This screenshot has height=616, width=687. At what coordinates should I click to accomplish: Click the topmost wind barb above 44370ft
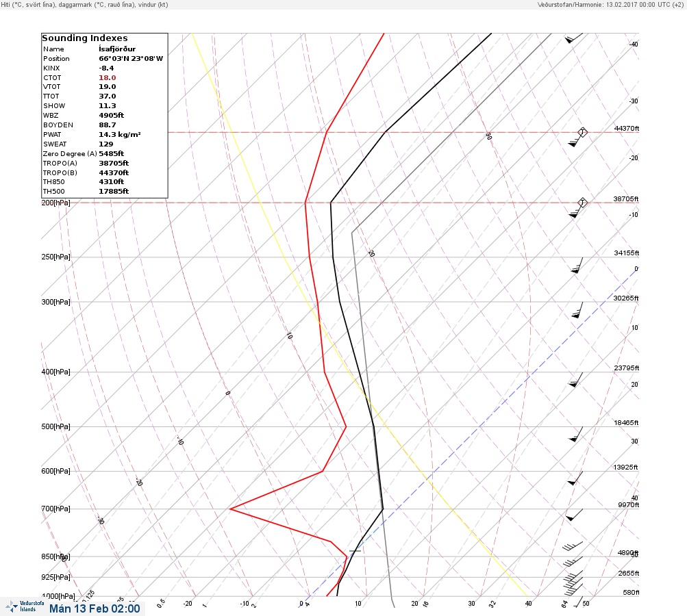tap(574, 38)
